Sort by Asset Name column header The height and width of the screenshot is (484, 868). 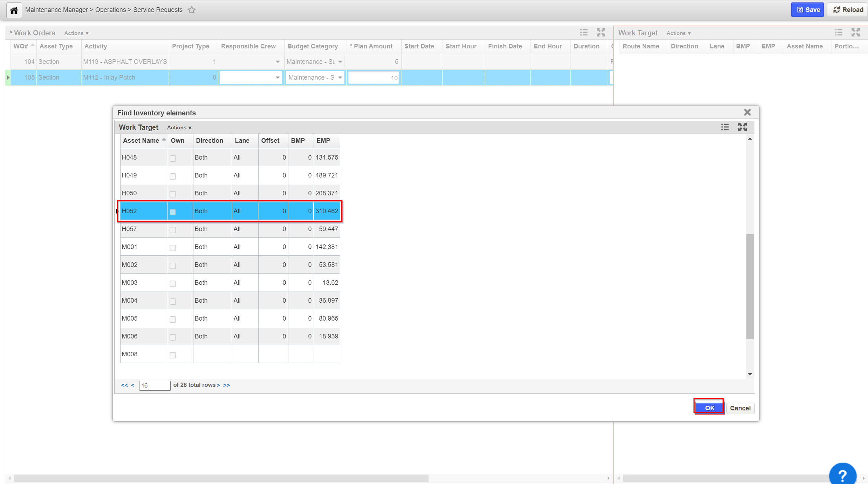click(141, 140)
